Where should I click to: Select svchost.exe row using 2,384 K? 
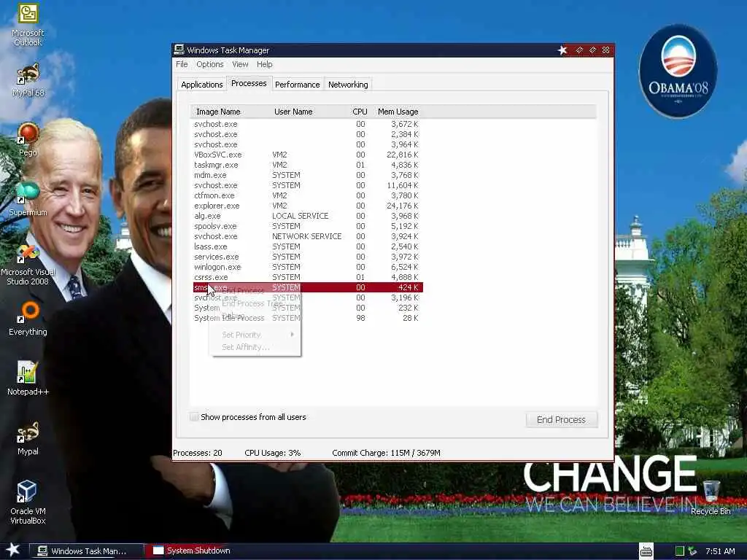[307, 134]
